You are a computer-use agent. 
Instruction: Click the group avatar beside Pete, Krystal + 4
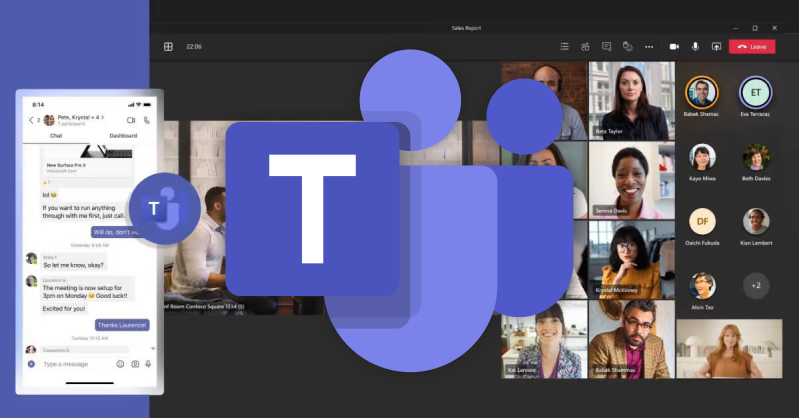(49, 120)
